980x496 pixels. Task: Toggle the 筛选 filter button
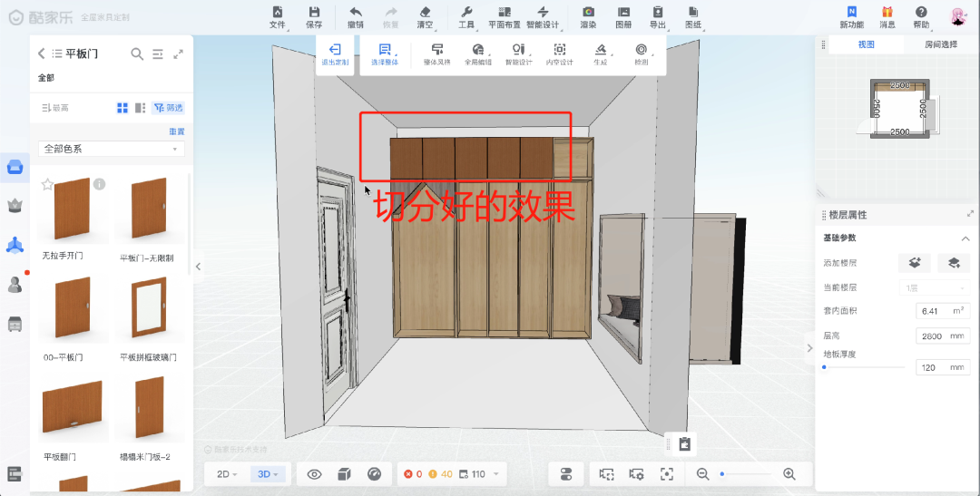point(168,108)
